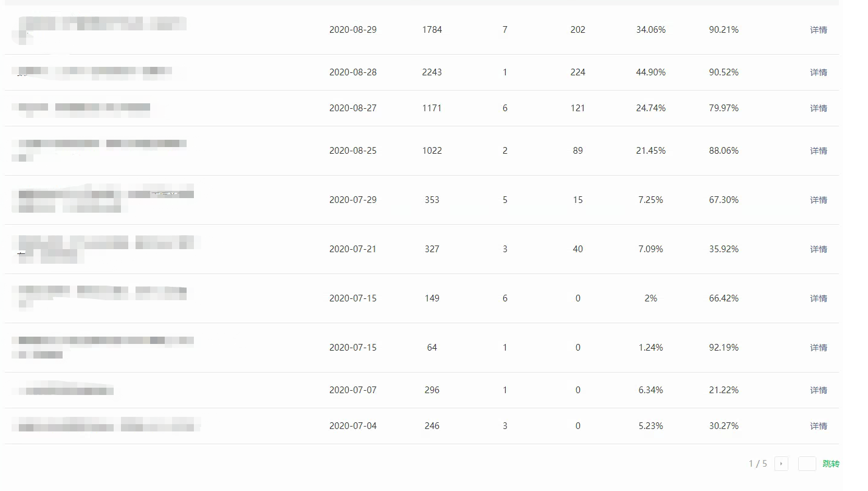868x491 pixels.
Task: Click 详情 in the 2020-07-21 row
Action: pos(818,249)
